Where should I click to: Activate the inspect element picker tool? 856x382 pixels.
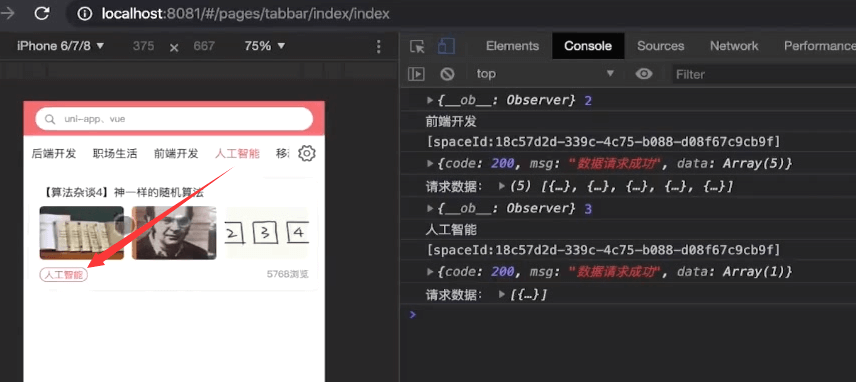(418, 46)
